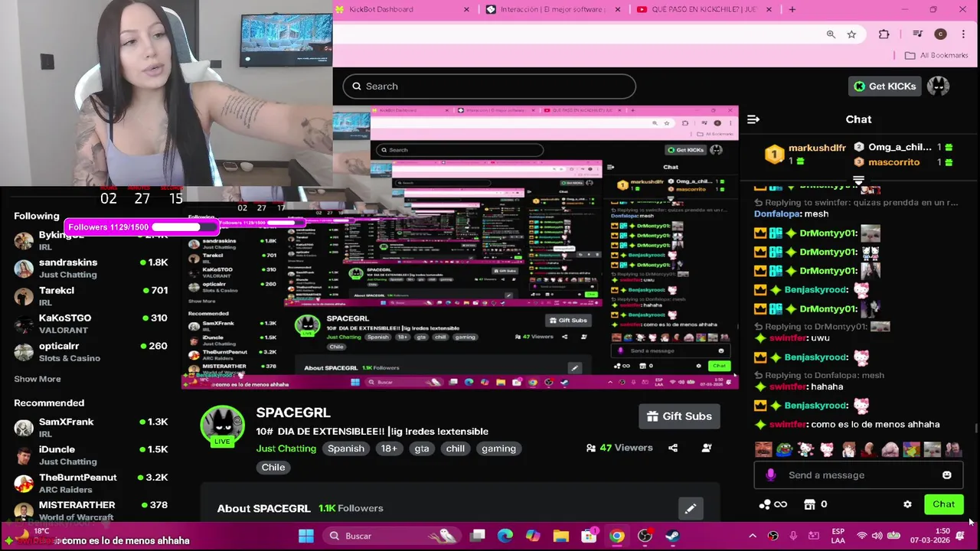Open Microsoft Edge from taskbar
The image size is (980, 551).
(505, 536)
